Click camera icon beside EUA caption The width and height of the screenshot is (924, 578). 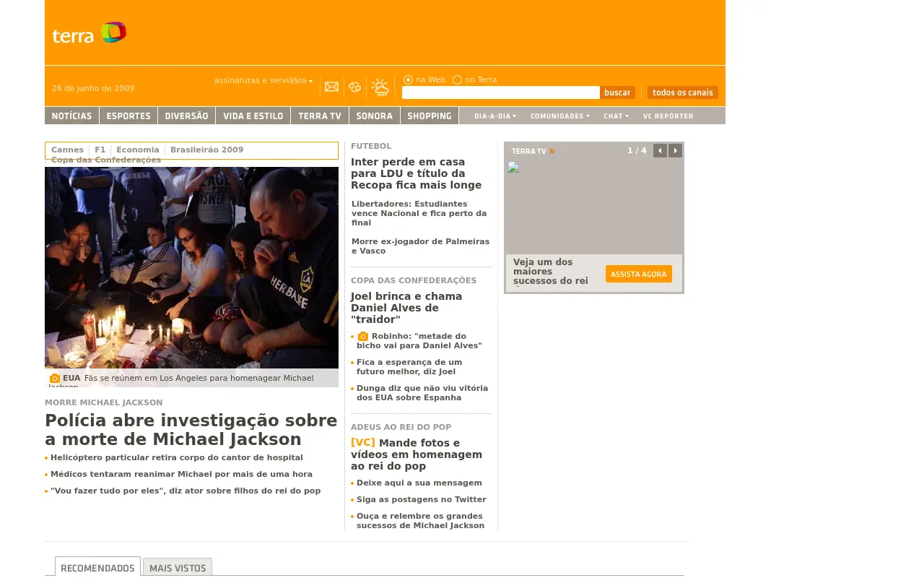(x=55, y=378)
